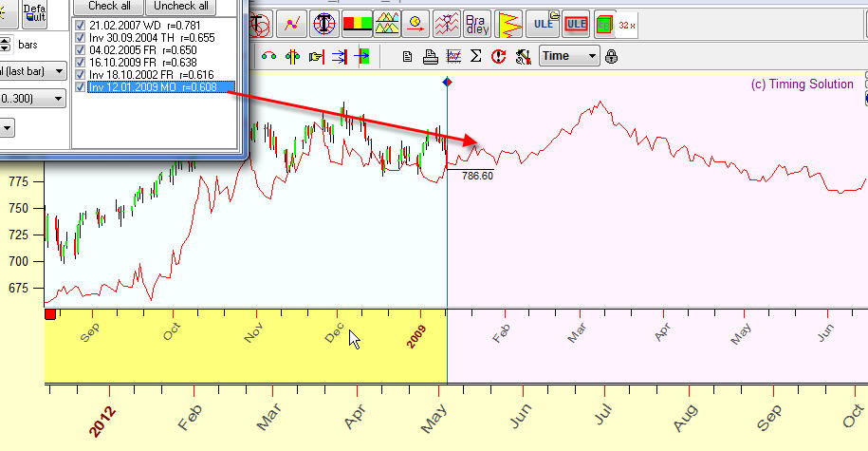
Task: Click the 2012 label on lower time axis
Action: click(103, 421)
